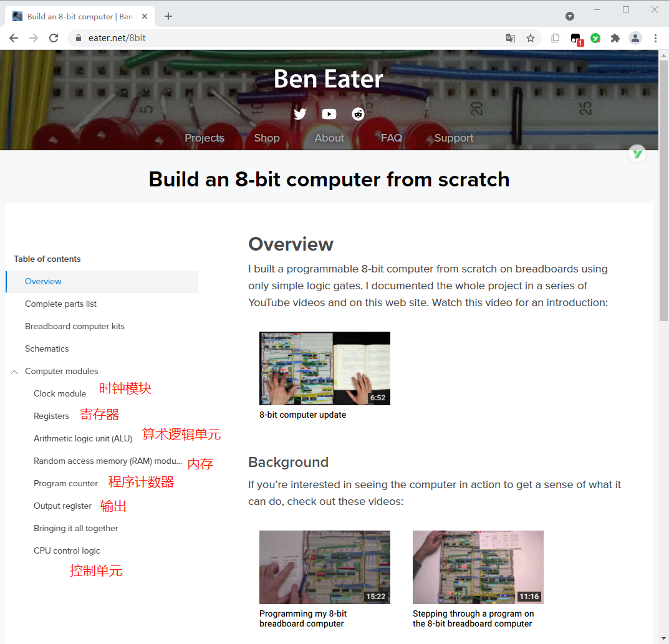The width and height of the screenshot is (669, 644).
Task: Visit Ben Eater's YouTube channel
Action: pyautogui.click(x=329, y=114)
